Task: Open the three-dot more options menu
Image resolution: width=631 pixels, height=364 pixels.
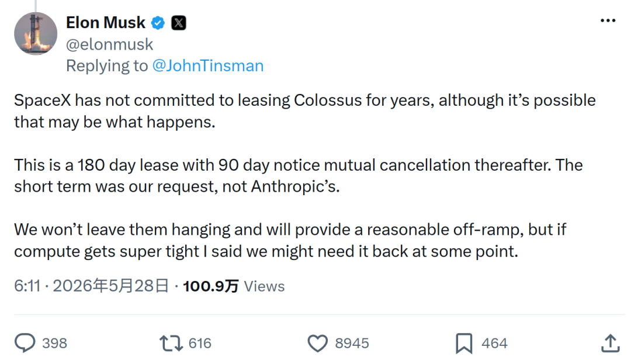Action: pos(608,20)
